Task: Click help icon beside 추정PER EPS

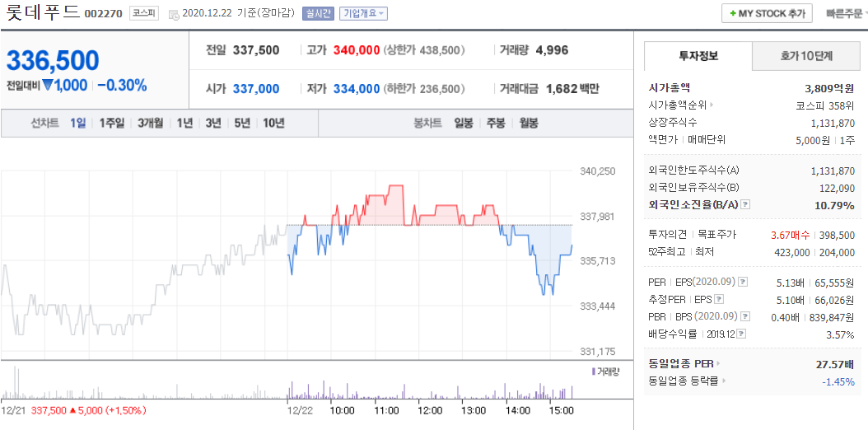Action: click(719, 299)
